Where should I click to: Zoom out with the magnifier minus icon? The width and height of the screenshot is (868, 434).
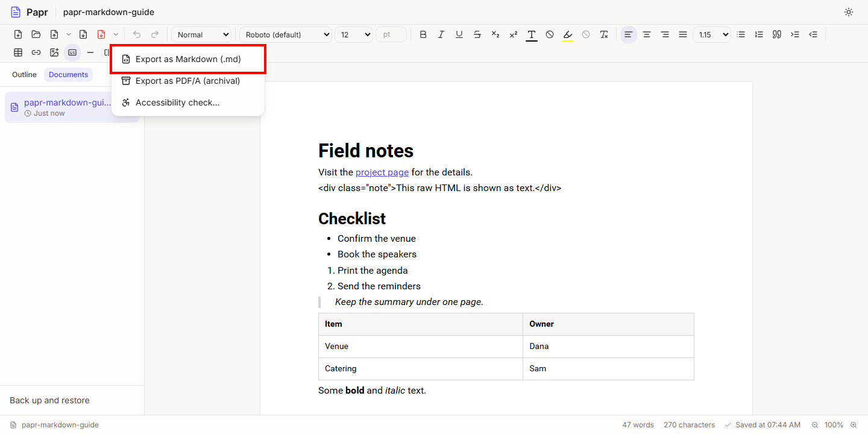pos(815,425)
